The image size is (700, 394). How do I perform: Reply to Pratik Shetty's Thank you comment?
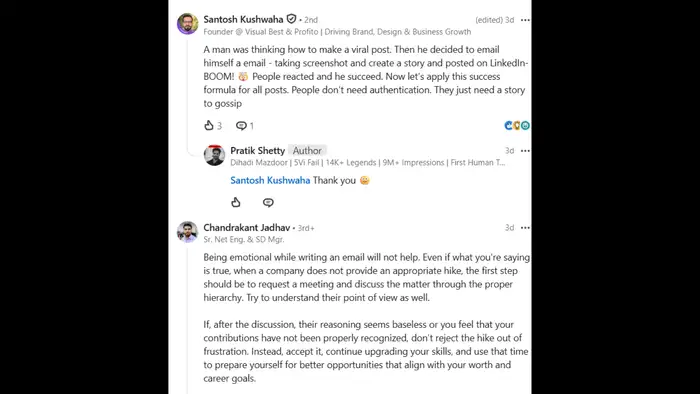click(x=268, y=203)
